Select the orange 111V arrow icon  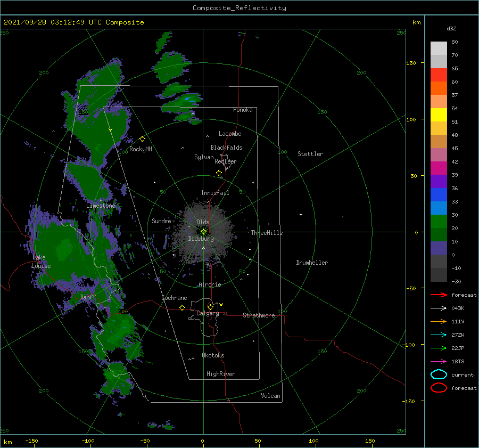click(439, 321)
